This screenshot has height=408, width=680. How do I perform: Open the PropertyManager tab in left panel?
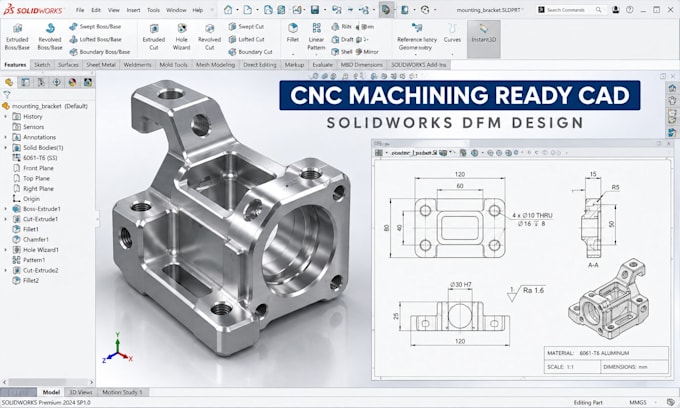pyautogui.click(x=25, y=82)
